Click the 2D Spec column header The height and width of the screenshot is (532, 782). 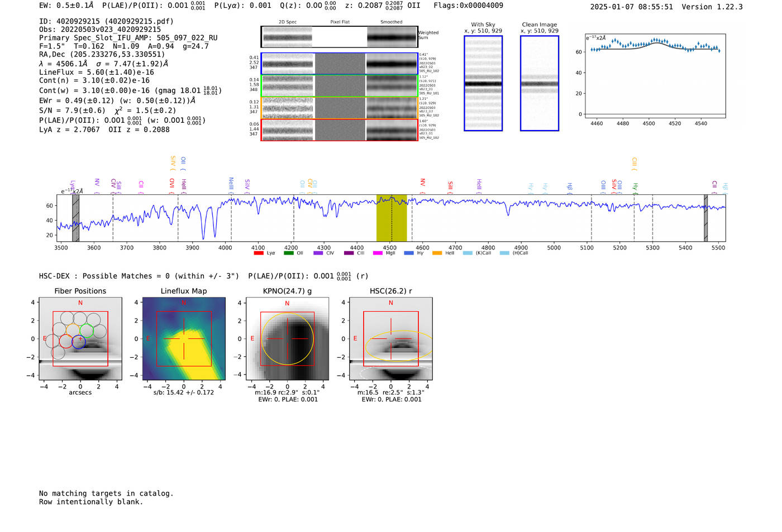(288, 22)
